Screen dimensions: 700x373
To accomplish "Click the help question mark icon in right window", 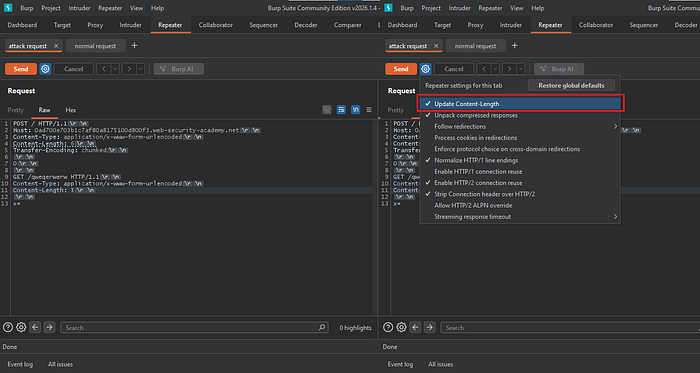I will pos(388,327).
